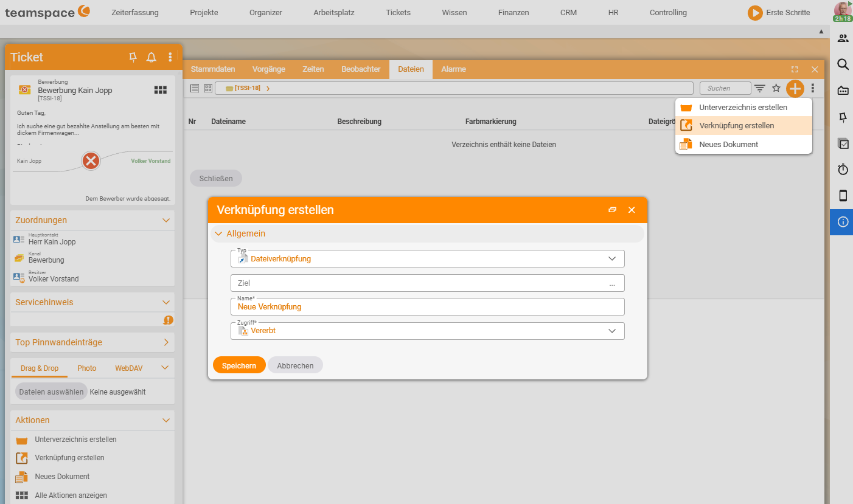Switch to the Zeiten tab
The height and width of the screenshot is (504, 853).
[x=313, y=69]
